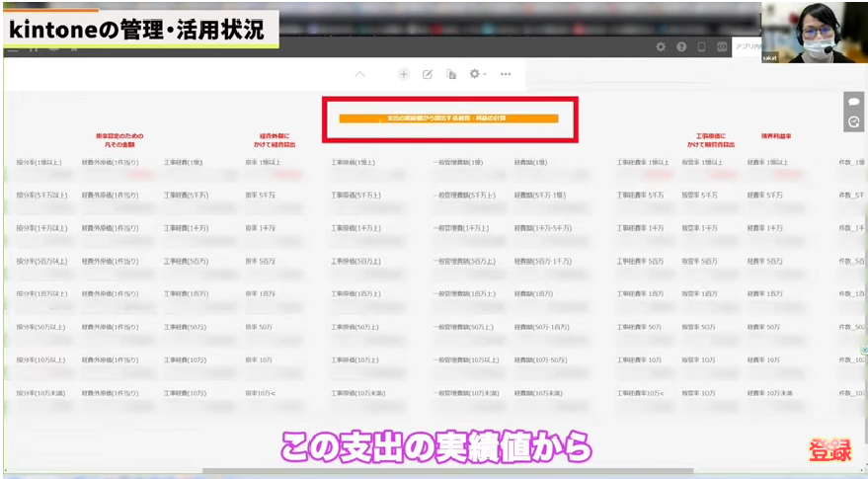Click the 一般管理費額(5百万上) field label
The height and width of the screenshot is (479, 868).
[x=464, y=261]
